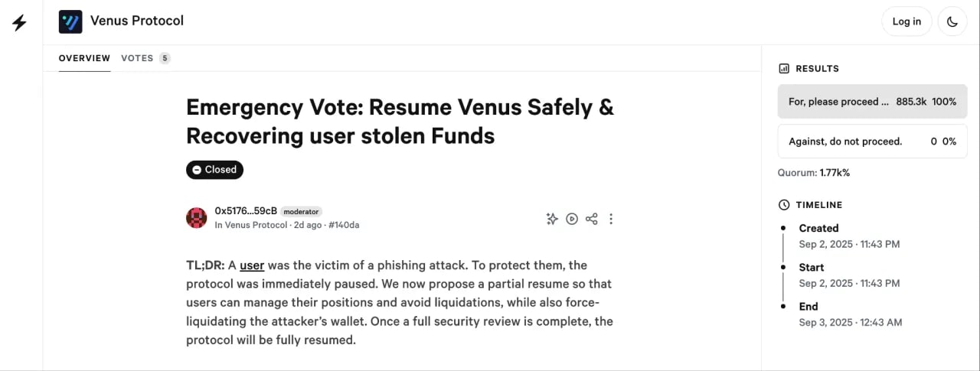Open the three-dot more options menu
The image size is (980, 371).
(x=611, y=219)
